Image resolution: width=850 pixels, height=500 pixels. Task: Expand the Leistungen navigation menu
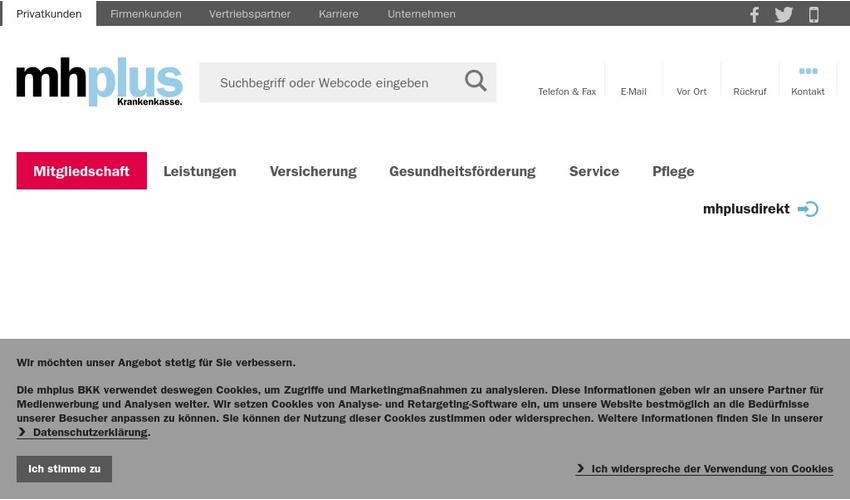pos(200,171)
